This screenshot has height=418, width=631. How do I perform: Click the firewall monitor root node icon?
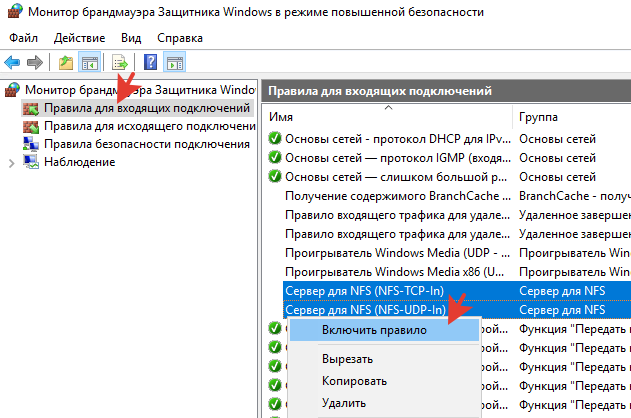(x=12, y=90)
